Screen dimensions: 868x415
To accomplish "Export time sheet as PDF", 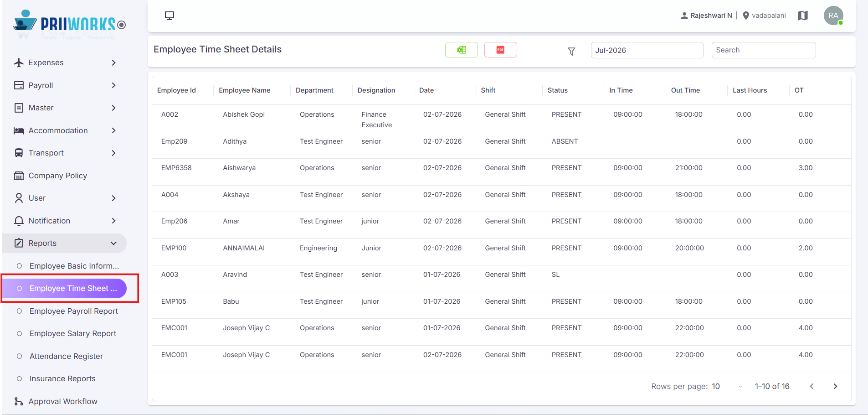I will pos(500,50).
